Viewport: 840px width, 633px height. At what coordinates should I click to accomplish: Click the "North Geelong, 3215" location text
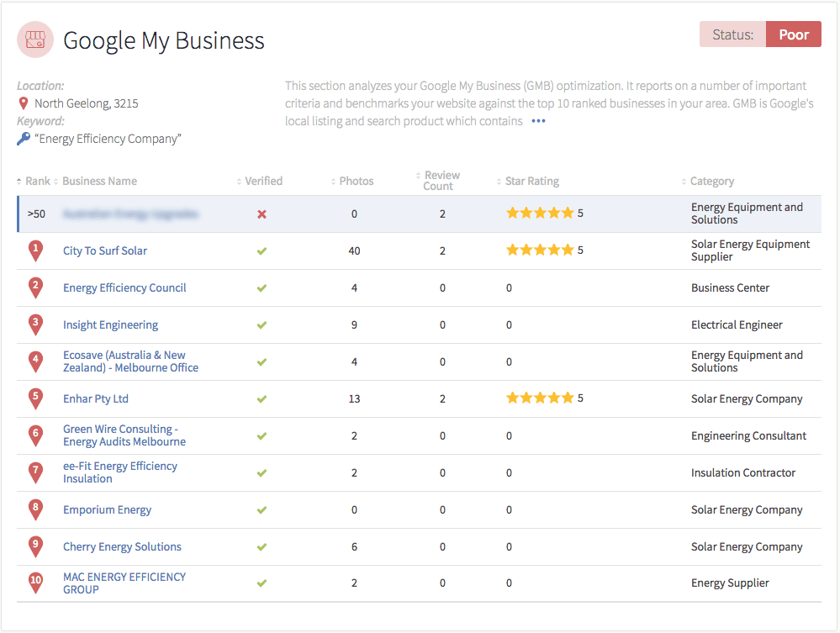(87, 103)
